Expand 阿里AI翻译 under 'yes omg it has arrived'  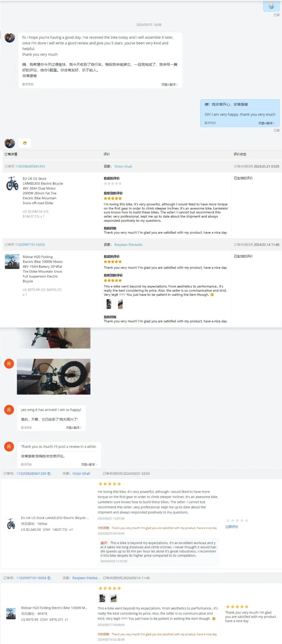[74, 428]
